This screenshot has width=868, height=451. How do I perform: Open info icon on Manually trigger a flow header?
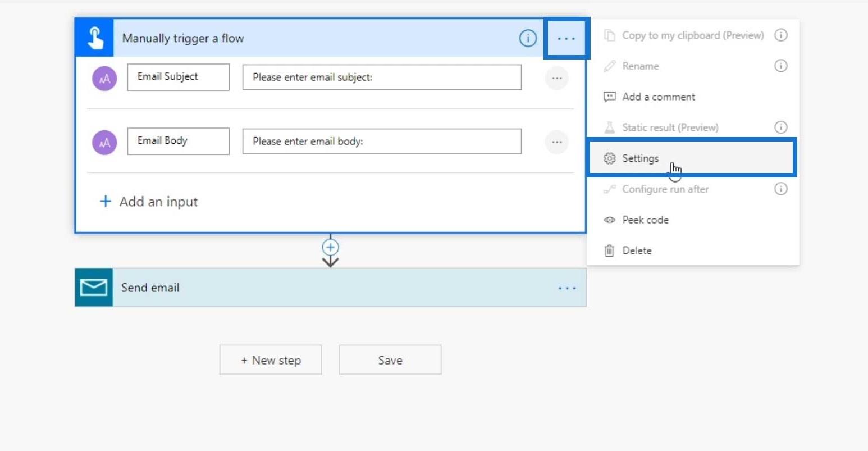(528, 38)
